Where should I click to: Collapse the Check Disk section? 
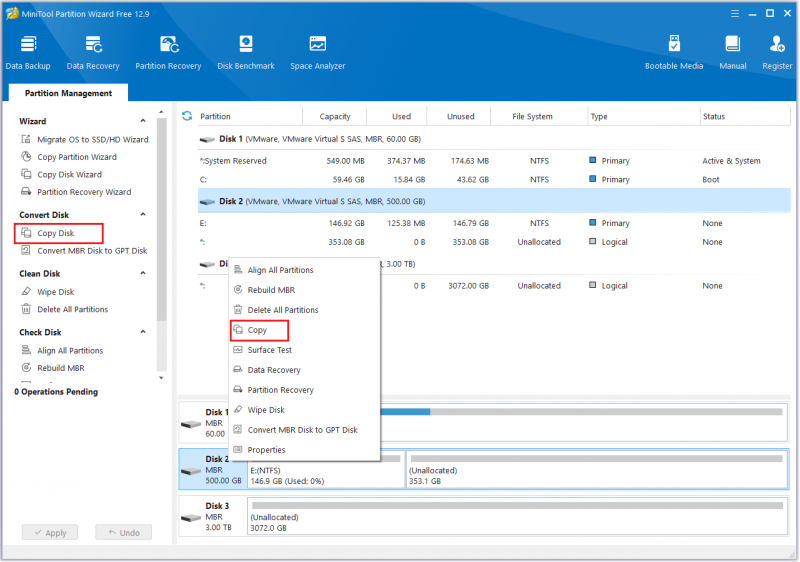click(143, 332)
